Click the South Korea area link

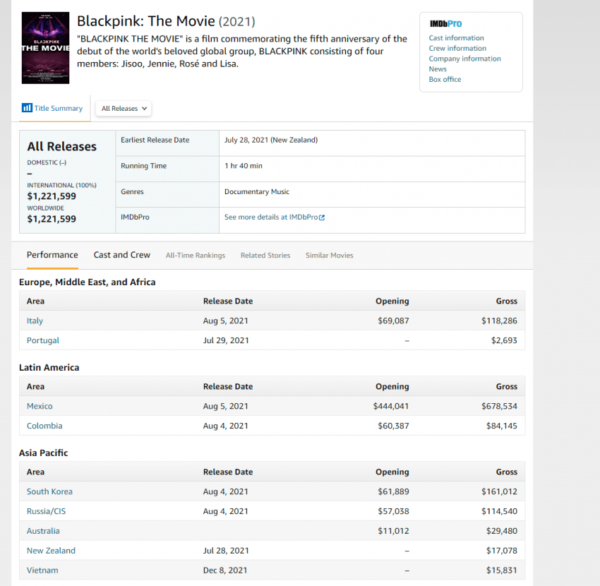(49, 491)
